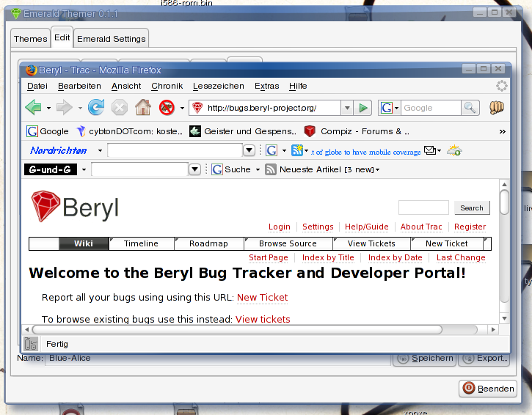
Task: Open the Nordrichten logo dropdown arrow
Action: tap(100, 150)
